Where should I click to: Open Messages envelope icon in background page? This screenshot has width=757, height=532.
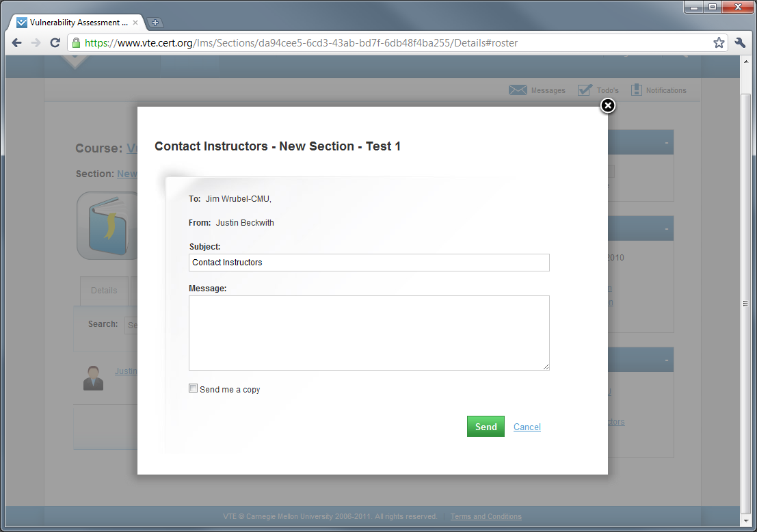[518, 90]
